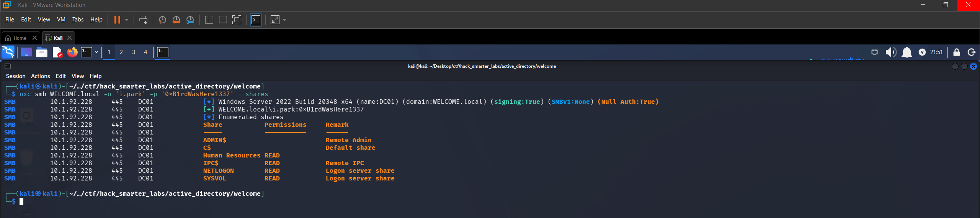Launch Firefox from the Kali panel
Screen dimensions: 980x218
72,52
